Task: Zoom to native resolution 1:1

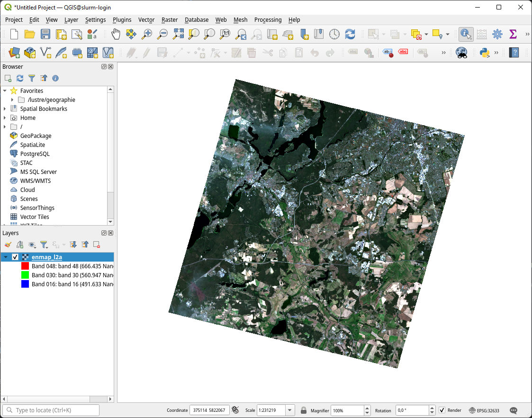Action: (225, 34)
